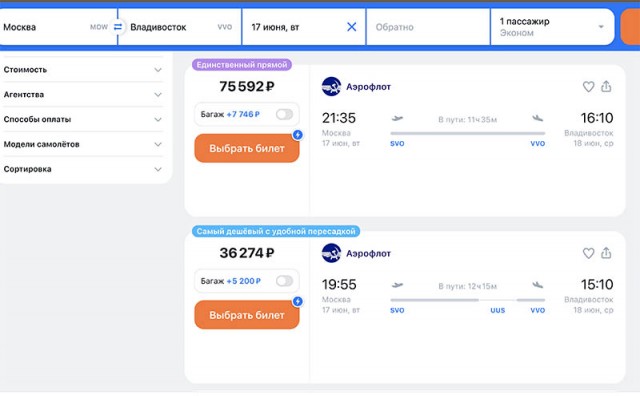
Task: Click arrival time 15:10
Action: point(597,285)
